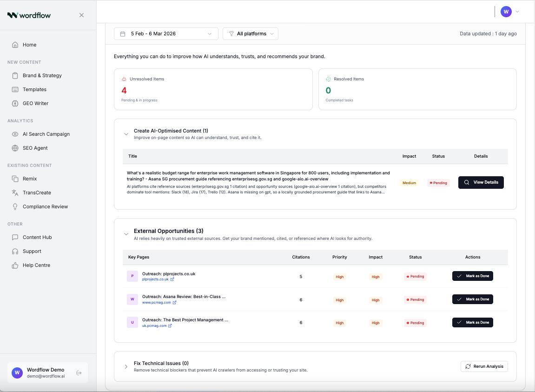The height and width of the screenshot is (392, 535).
Task: Mark plprojects.co.uk outreach as done
Action: coord(472,276)
